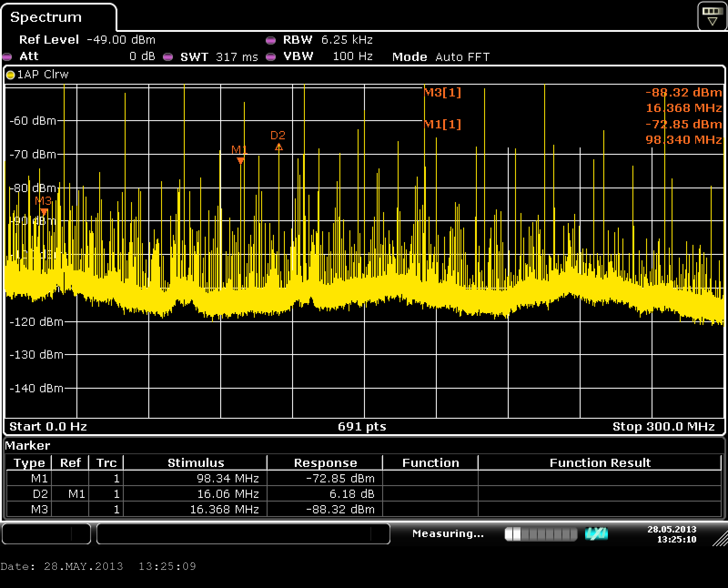Click the Function column header
Viewport: 728px width, 588px height.
[x=430, y=463]
